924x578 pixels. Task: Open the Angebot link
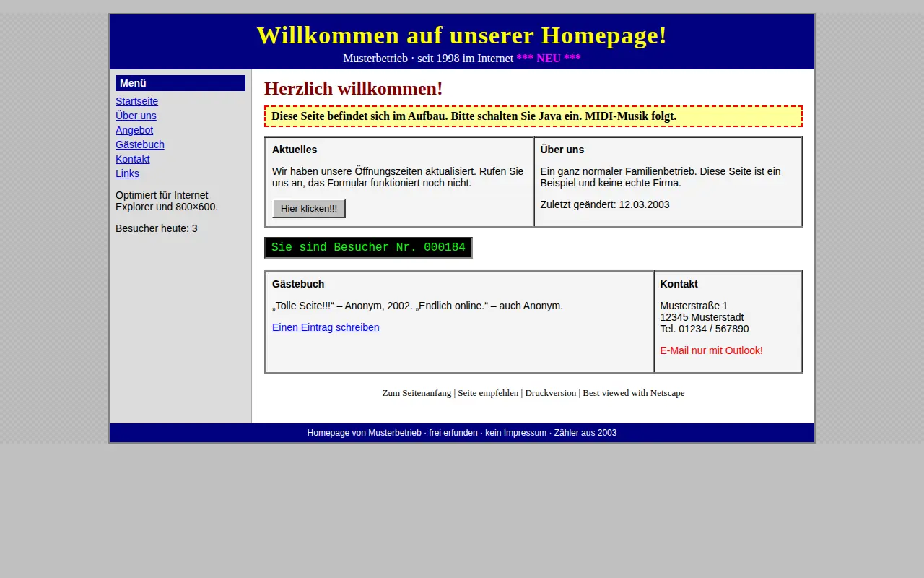click(134, 130)
